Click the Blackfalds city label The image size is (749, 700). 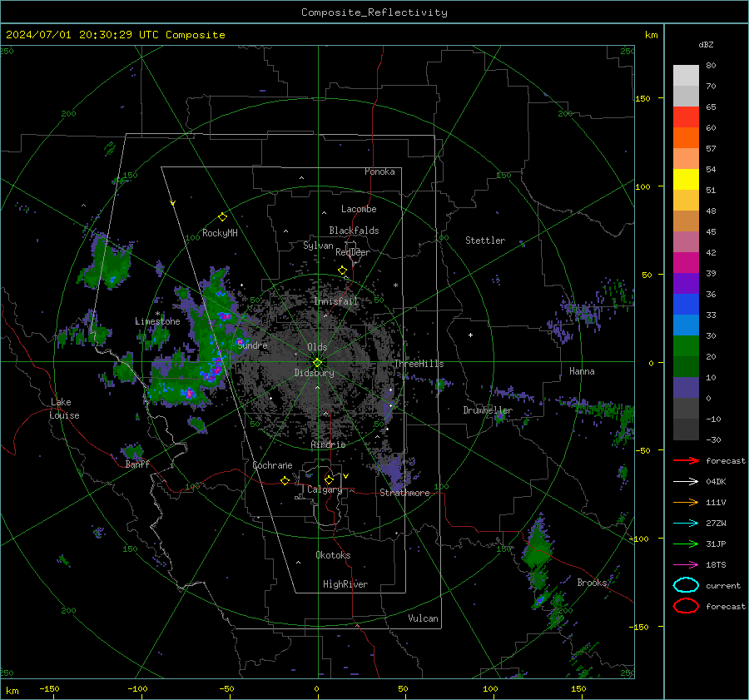click(x=354, y=231)
